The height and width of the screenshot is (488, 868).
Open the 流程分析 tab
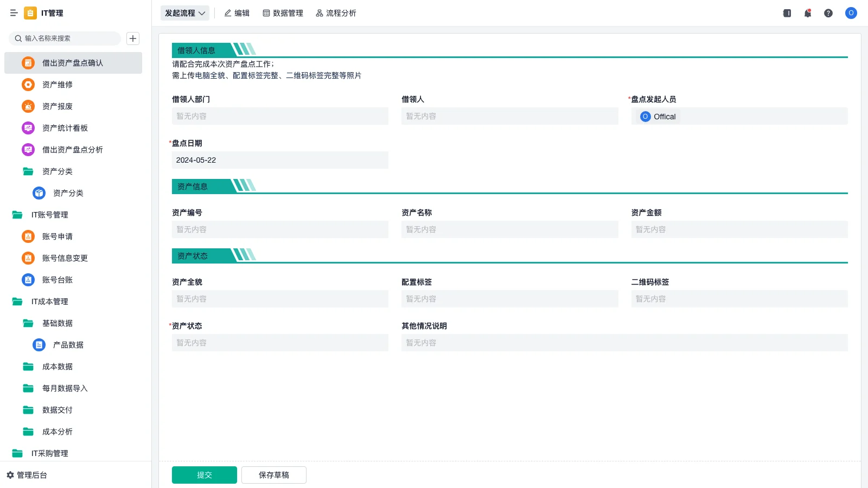click(x=336, y=13)
